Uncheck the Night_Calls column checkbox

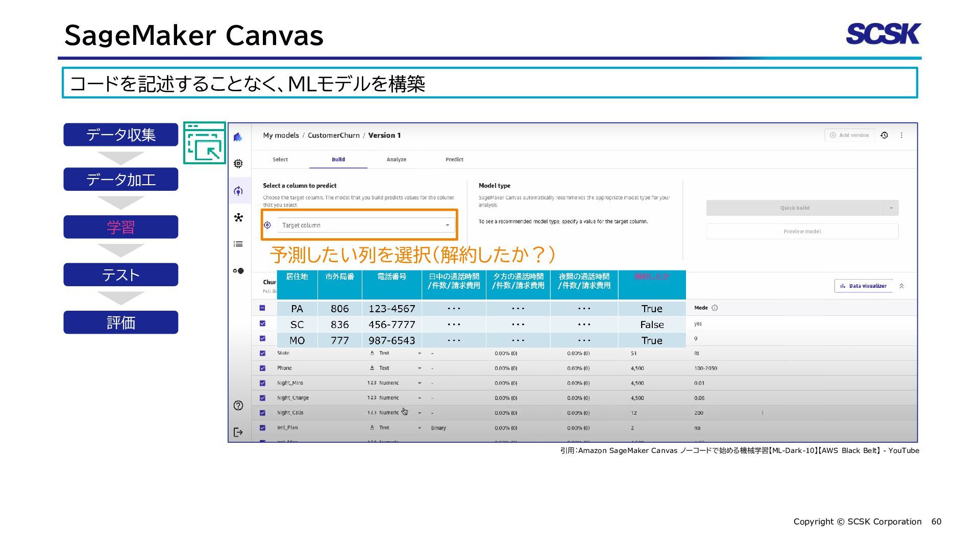pos(262,413)
